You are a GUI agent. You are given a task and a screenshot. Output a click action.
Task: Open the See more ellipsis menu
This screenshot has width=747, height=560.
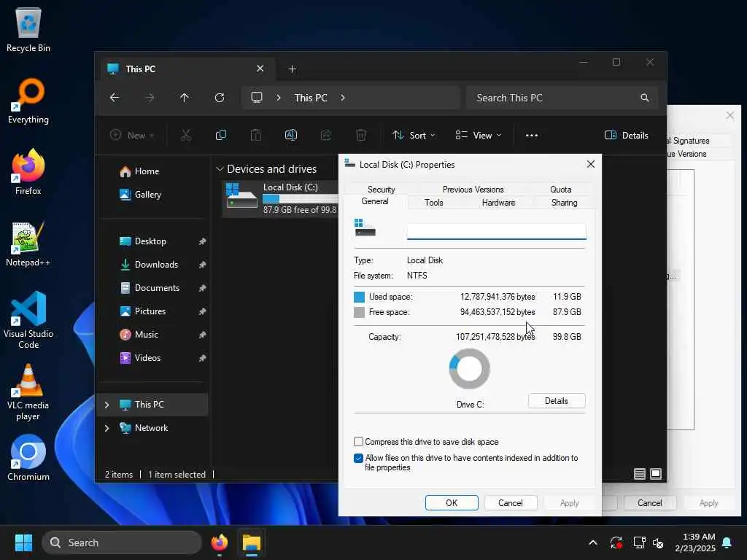pyautogui.click(x=532, y=135)
